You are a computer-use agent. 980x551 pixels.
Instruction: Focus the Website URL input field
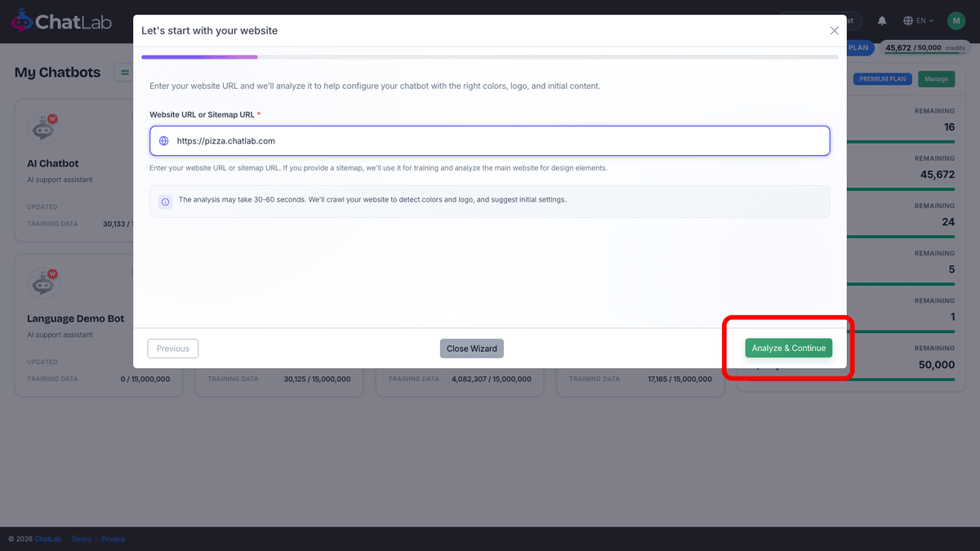coord(490,140)
